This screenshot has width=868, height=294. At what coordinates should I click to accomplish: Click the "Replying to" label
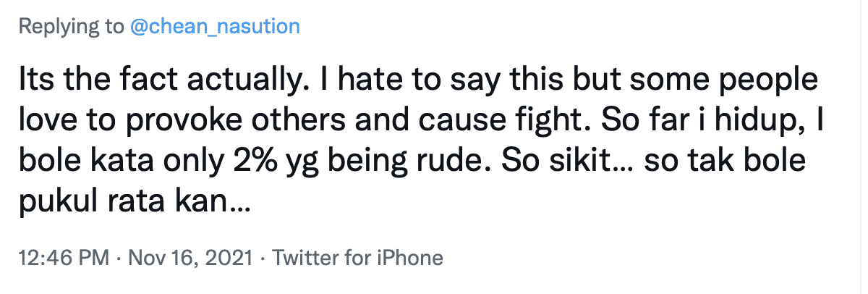tap(71, 28)
